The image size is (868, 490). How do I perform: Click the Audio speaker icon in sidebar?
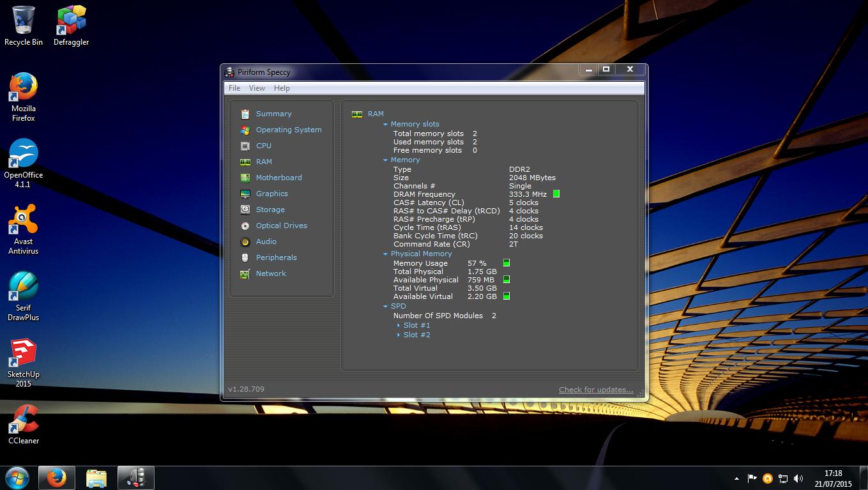[245, 241]
